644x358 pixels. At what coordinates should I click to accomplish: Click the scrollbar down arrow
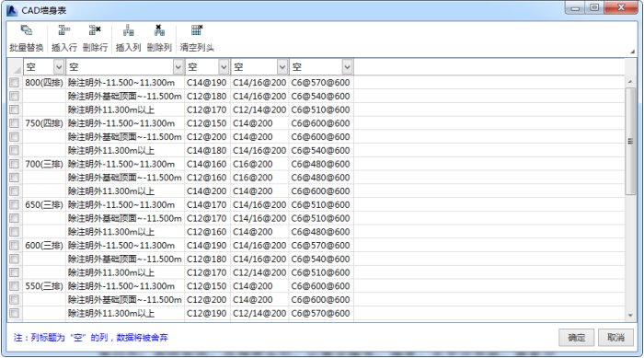(x=630, y=316)
